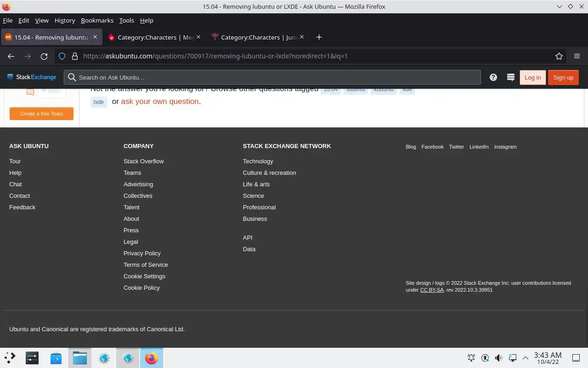
Task: Open the Bookmarks menu
Action: tap(97, 20)
